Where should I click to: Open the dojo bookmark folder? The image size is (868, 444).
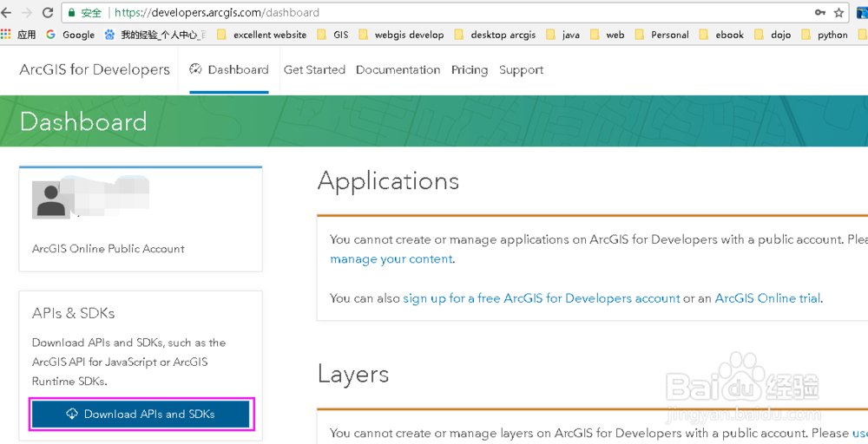pyautogui.click(x=773, y=35)
